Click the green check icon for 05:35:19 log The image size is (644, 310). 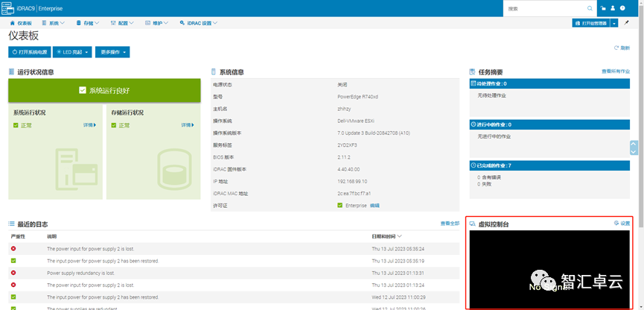[x=13, y=261]
